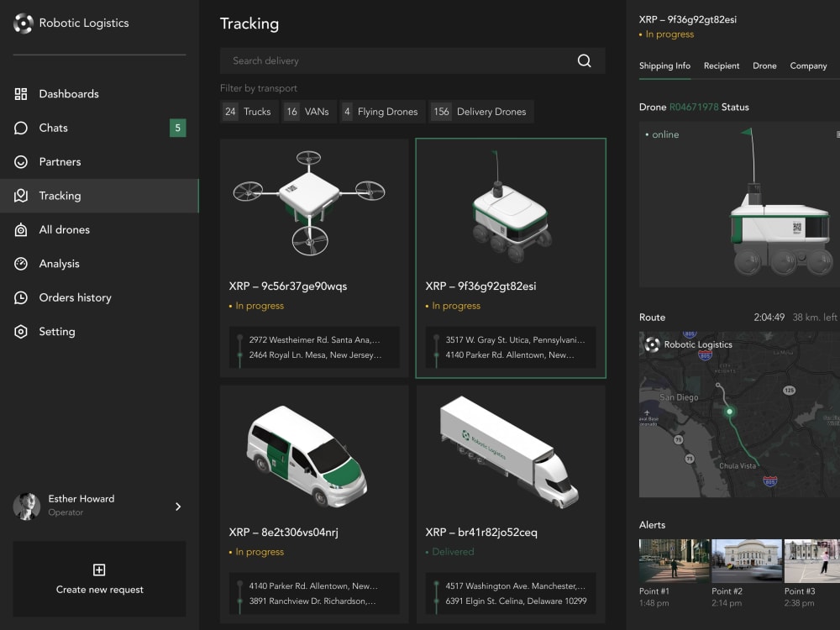Click the Orders history clock icon
This screenshot has height=630, width=840.
pos(21,297)
